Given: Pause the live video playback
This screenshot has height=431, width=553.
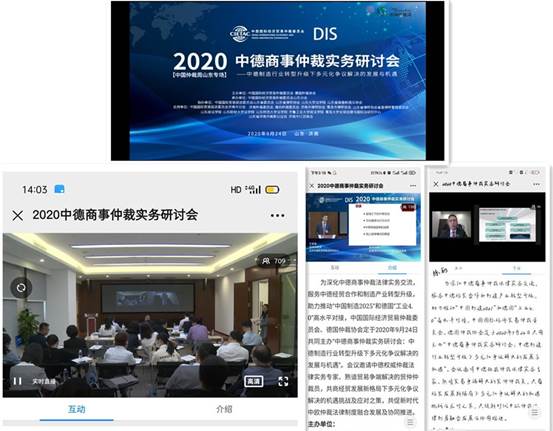Looking at the screenshot, I should pyautogui.click(x=17, y=381).
